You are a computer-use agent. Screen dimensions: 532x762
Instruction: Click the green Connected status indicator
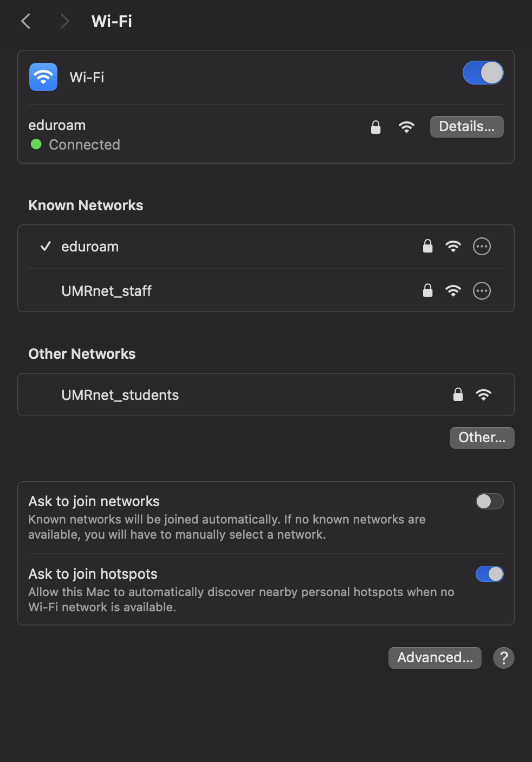[x=36, y=144]
